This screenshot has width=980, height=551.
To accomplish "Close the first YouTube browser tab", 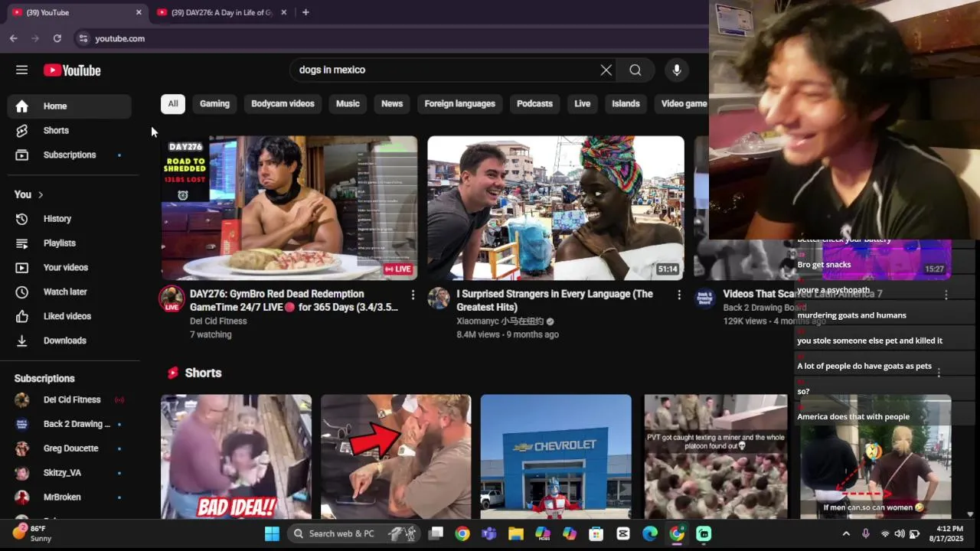I will 139,12.
